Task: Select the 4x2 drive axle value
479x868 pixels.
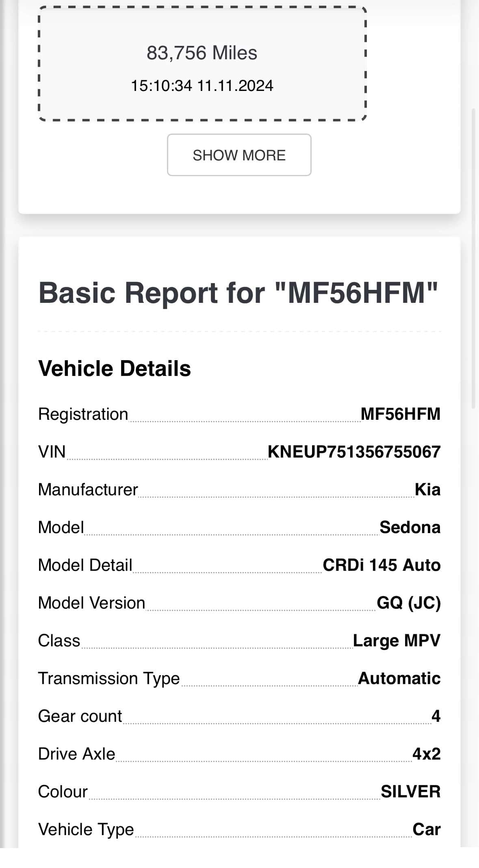Action: tap(427, 754)
